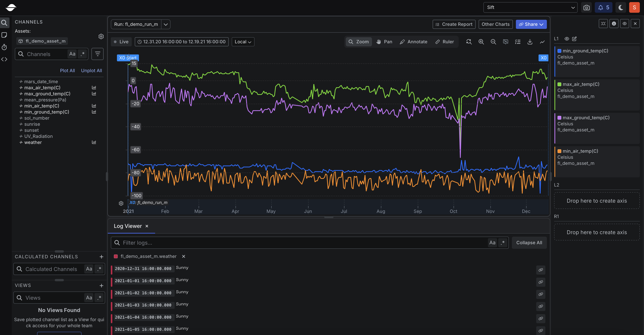This screenshot has width=644, height=335.
Task: Click the zoom out magnifier icon
Action: pos(493,42)
